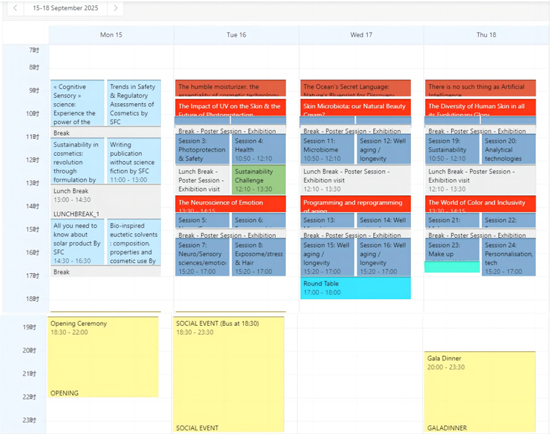Click the teal event under Session 23

[x=452, y=267]
